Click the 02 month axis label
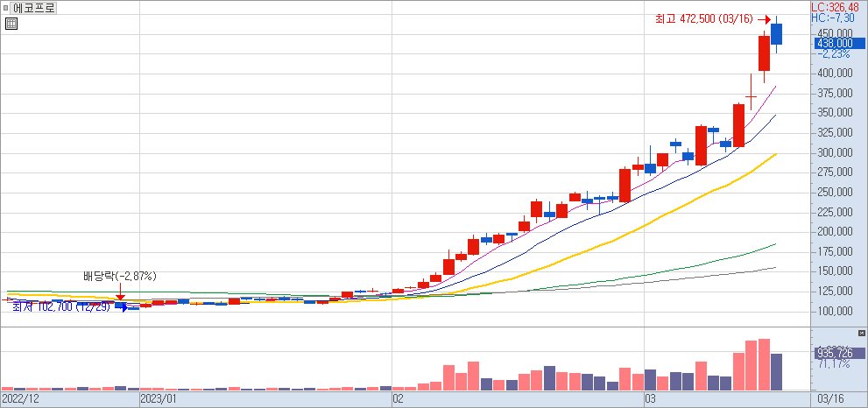Image resolution: width=868 pixels, height=408 pixels. 398,398
